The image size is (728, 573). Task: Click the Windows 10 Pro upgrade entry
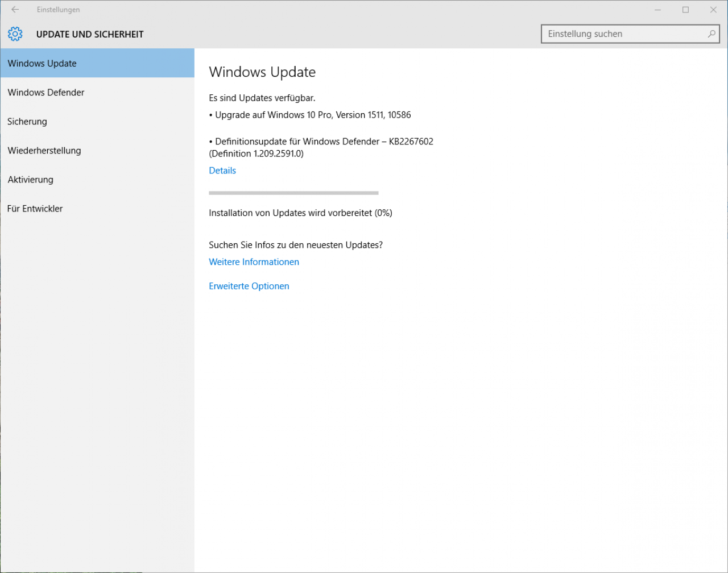[x=310, y=115]
